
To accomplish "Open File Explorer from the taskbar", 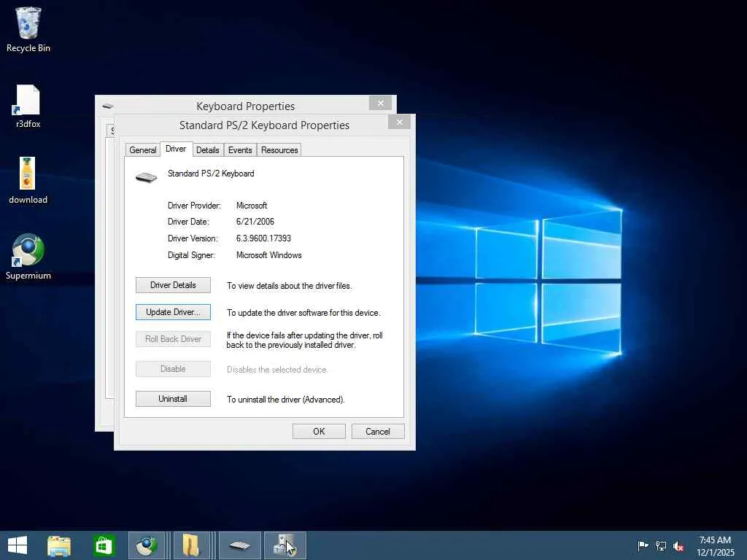I will [x=59, y=545].
